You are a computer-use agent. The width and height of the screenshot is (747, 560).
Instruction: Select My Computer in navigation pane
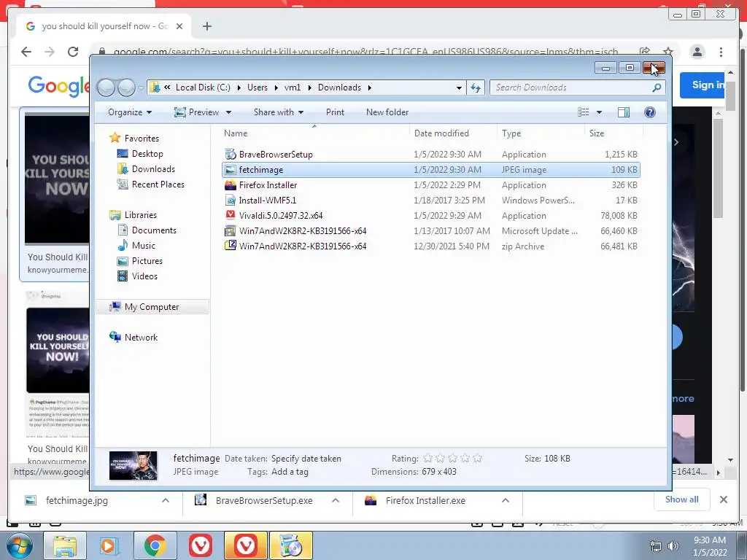coord(152,307)
